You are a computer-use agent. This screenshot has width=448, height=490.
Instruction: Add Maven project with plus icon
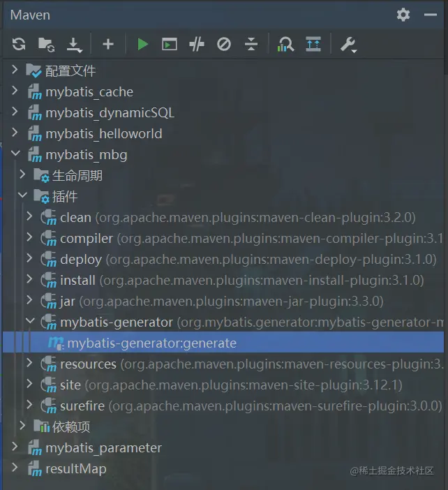(x=108, y=44)
